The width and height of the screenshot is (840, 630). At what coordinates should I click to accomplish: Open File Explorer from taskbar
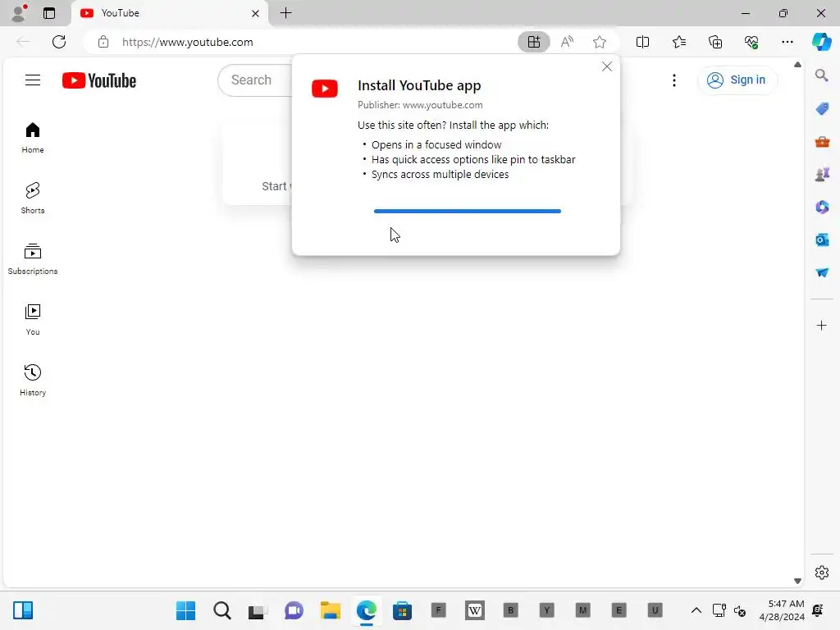[x=330, y=610]
